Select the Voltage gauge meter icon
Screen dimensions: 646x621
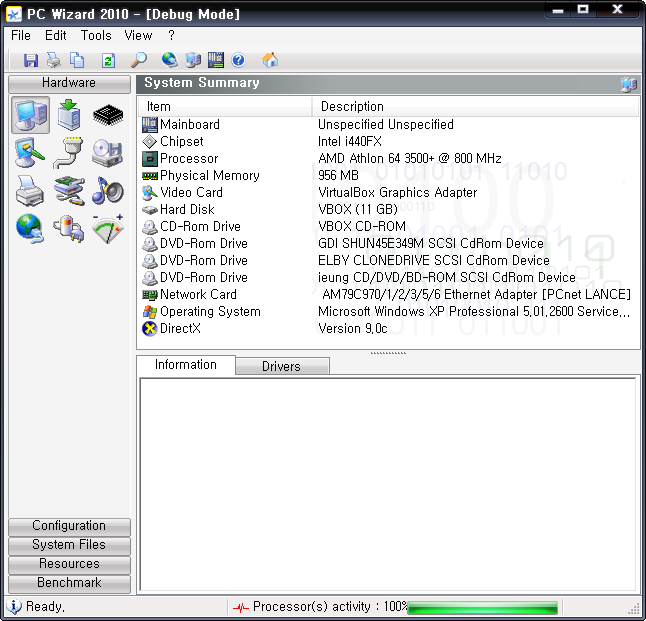point(108,229)
